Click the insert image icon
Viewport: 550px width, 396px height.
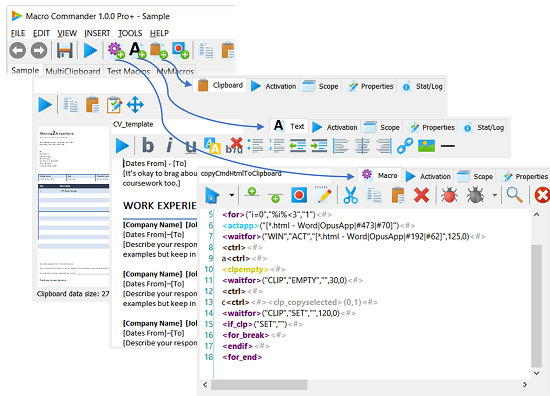click(x=426, y=146)
